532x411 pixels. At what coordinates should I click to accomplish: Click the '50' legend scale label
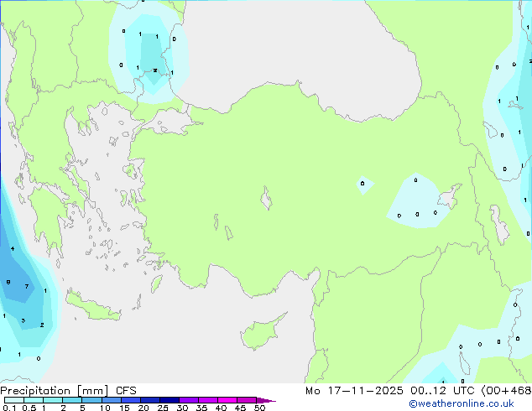point(259,408)
